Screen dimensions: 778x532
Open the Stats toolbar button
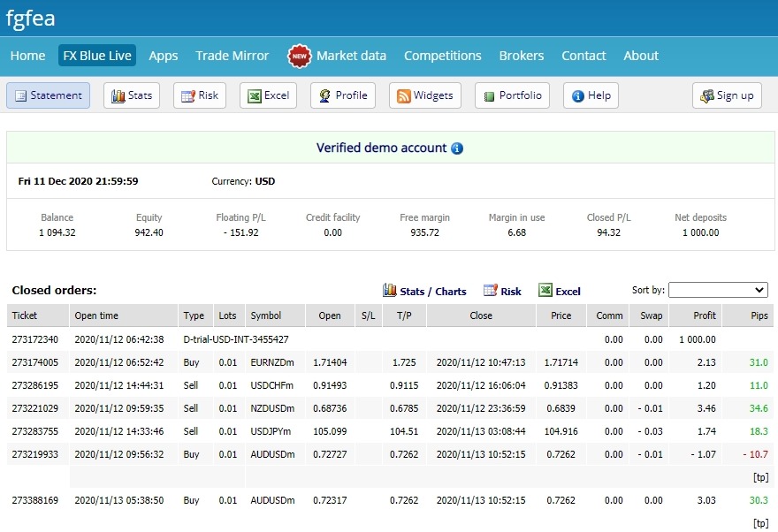coord(131,95)
